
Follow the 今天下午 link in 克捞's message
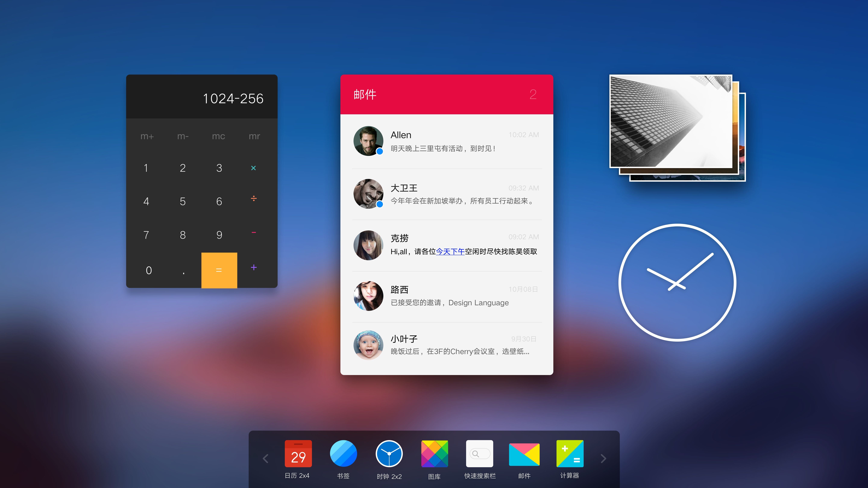click(450, 252)
